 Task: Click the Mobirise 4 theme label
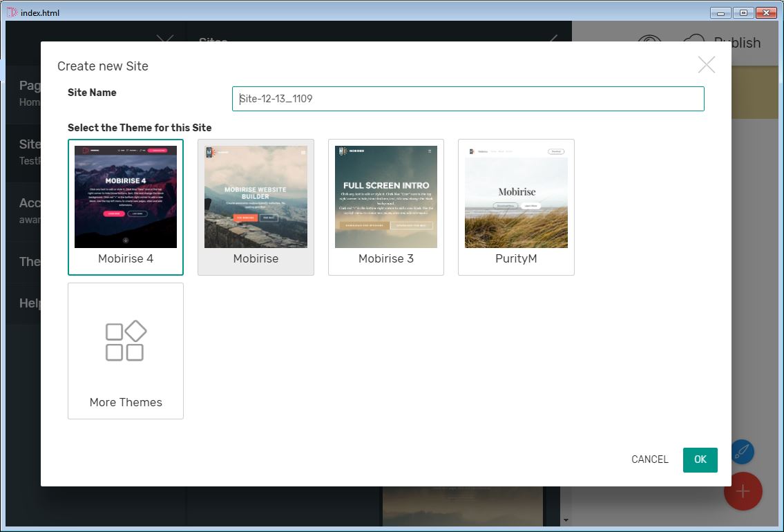coord(126,259)
